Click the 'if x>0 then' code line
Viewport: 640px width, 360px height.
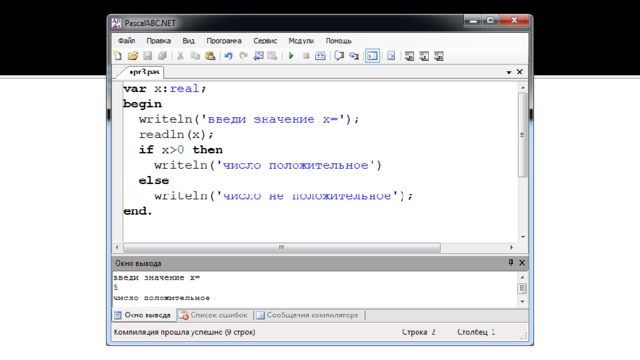[x=180, y=150]
